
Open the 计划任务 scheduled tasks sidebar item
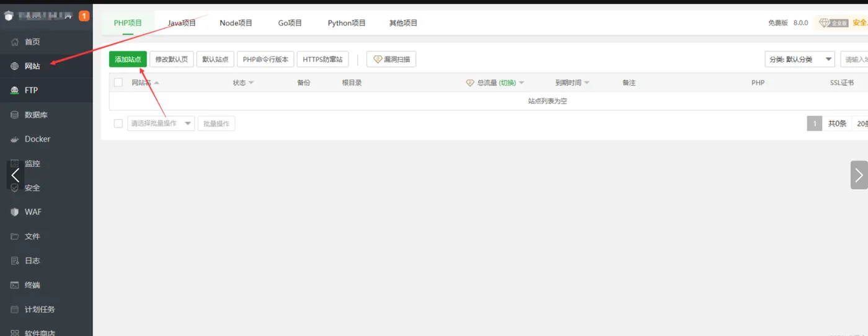pyautogui.click(x=40, y=309)
